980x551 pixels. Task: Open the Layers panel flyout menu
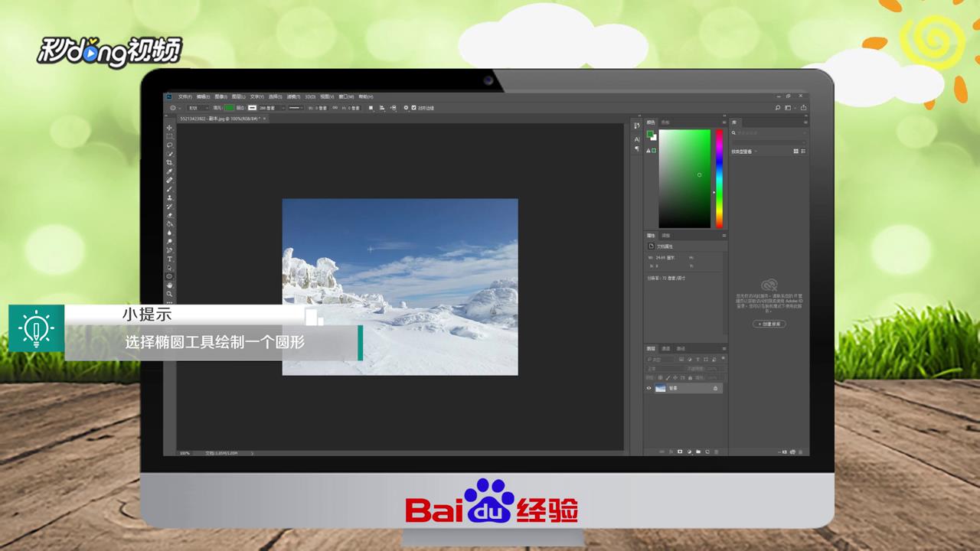click(x=724, y=348)
